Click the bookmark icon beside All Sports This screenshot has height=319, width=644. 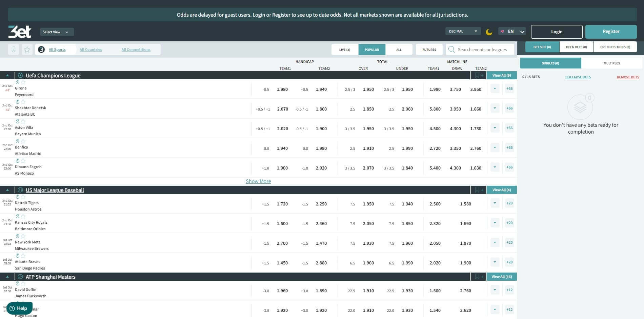click(14, 49)
